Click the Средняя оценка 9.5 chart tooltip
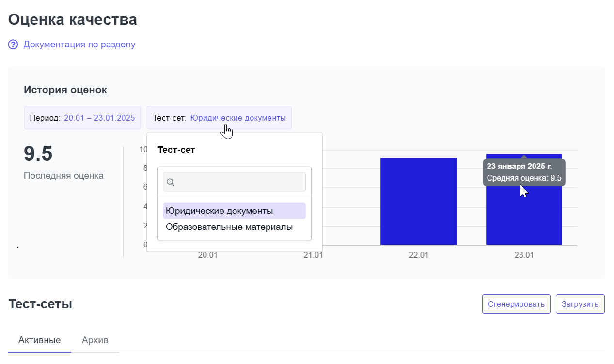 click(524, 172)
